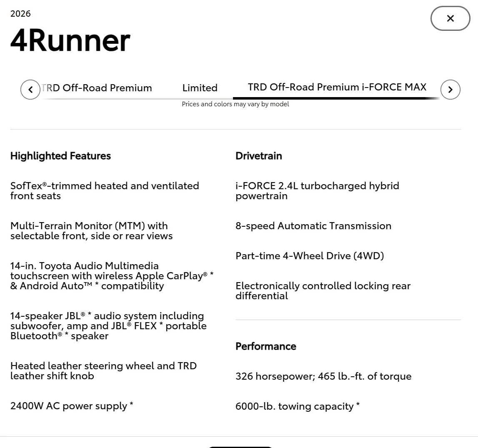Click i-FORCE 2.4L turbocharged hybrid text

click(317, 191)
